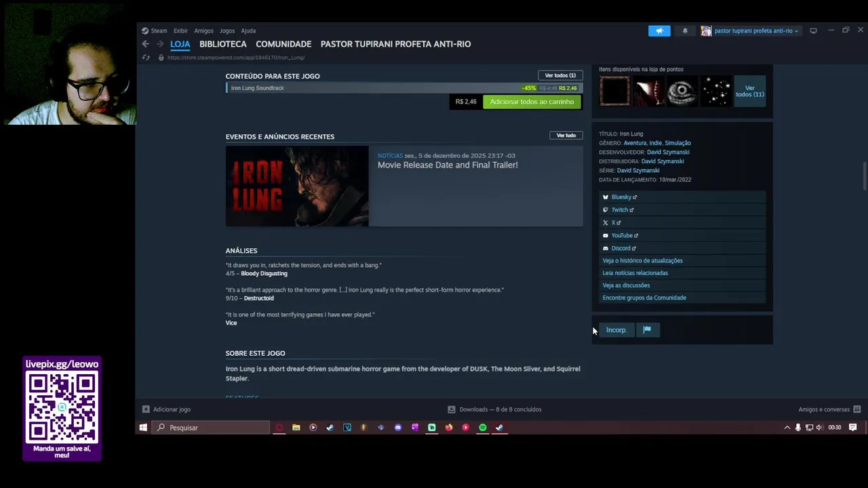868x488 pixels.
Task: Click the eye points shop item thumbnail
Action: (682, 91)
